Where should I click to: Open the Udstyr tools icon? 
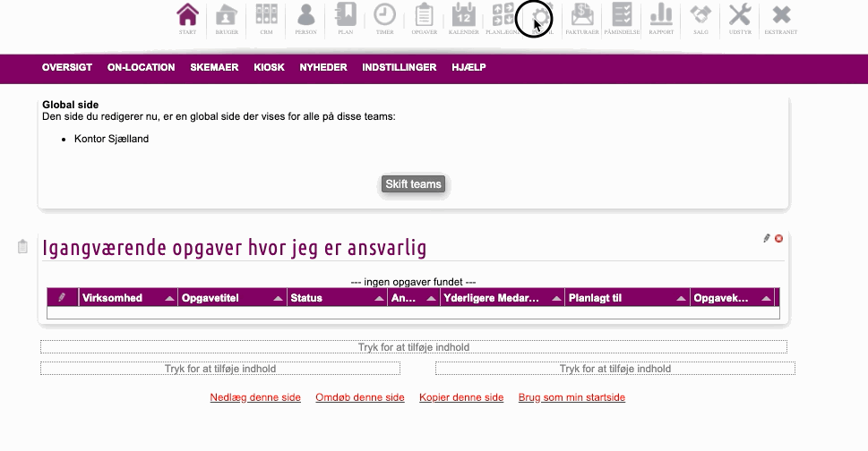click(740, 16)
